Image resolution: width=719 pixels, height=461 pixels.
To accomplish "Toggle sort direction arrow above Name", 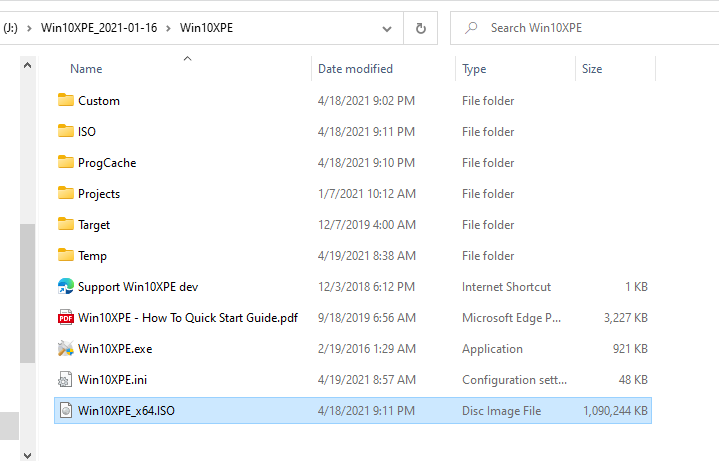I will click(187, 58).
